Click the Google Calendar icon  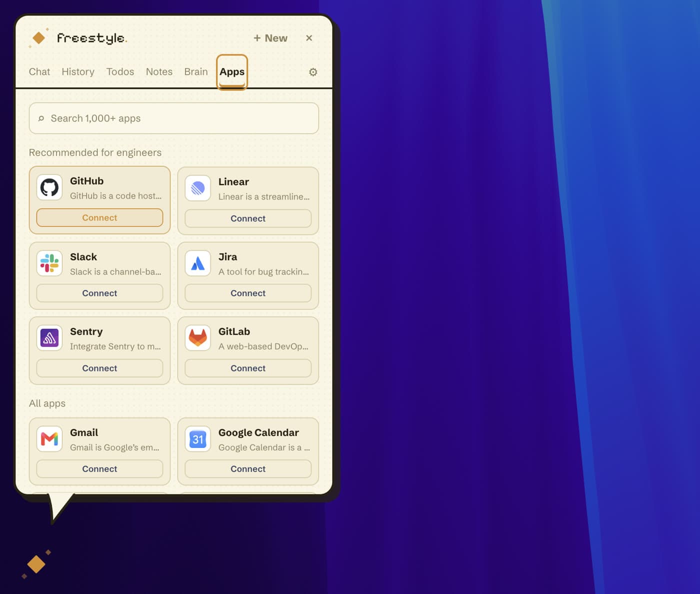tap(198, 439)
